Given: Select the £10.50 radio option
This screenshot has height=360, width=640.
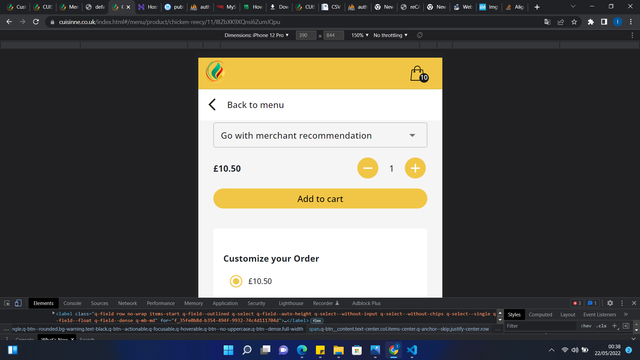Looking at the screenshot, I should coord(236,281).
